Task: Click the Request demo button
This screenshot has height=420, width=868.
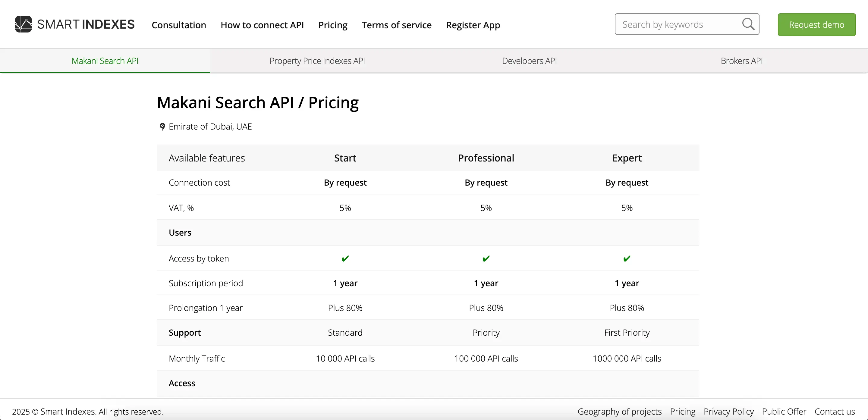Action: pos(816,25)
